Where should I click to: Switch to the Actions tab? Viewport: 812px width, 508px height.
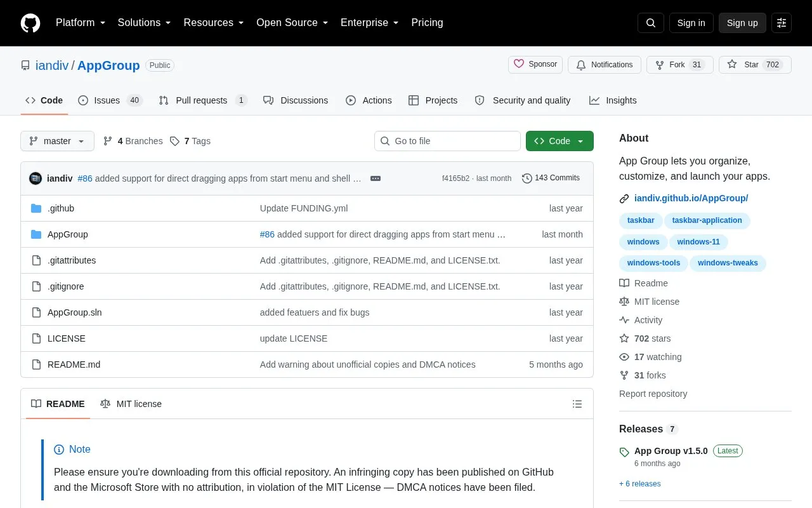point(369,100)
